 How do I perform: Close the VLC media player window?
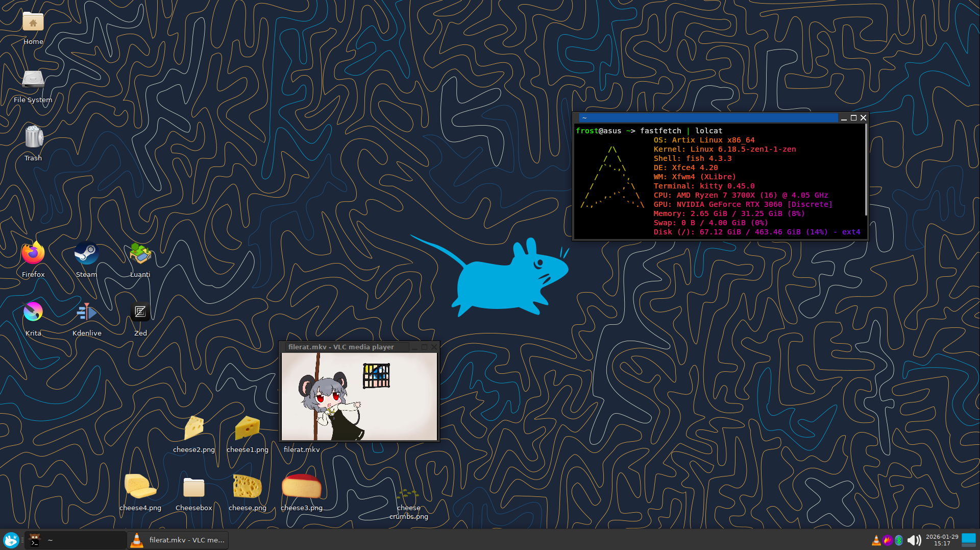point(434,347)
